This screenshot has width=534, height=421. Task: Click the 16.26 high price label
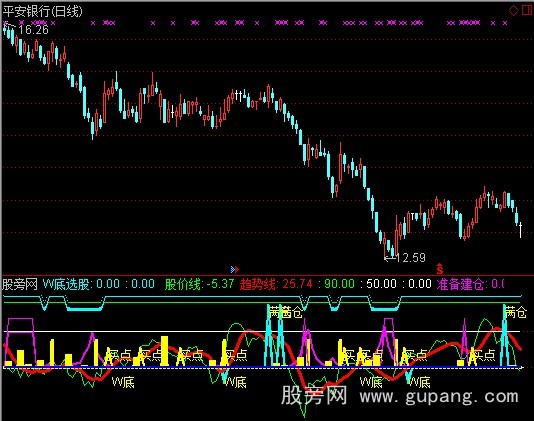(33, 30)
